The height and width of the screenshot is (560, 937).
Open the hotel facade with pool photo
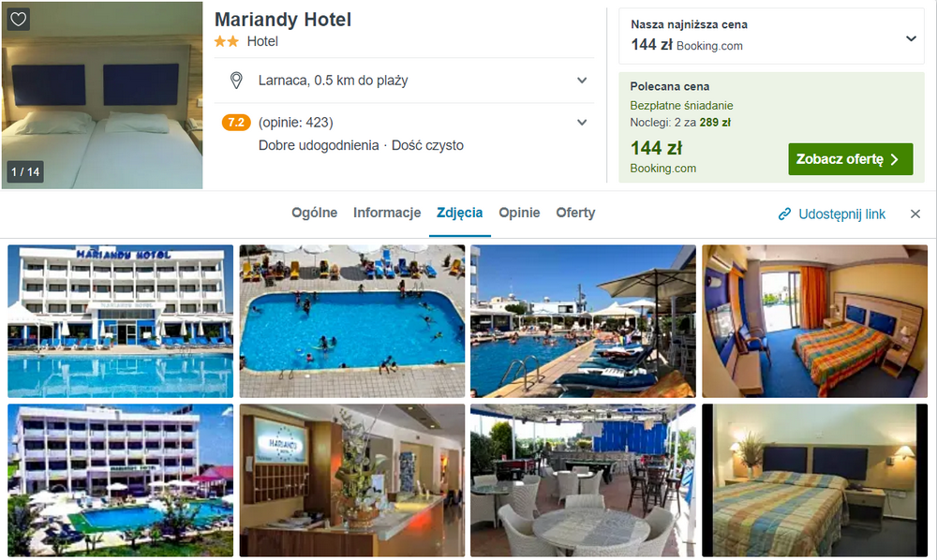(x=120, y=321)
